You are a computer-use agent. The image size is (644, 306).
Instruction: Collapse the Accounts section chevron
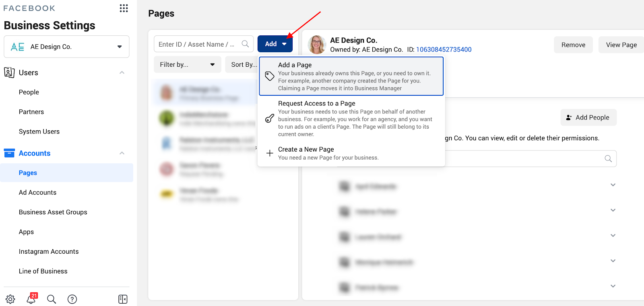[x=122, y=153]
